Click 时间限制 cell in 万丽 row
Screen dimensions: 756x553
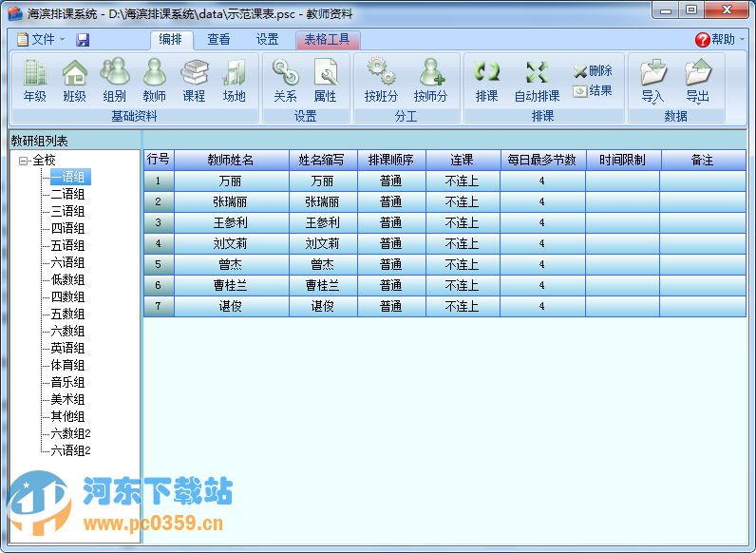[x=623, y=181]
